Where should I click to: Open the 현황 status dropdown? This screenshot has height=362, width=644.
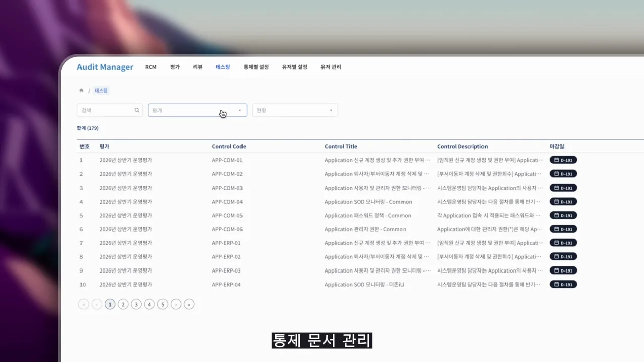[x=295, y=110]
